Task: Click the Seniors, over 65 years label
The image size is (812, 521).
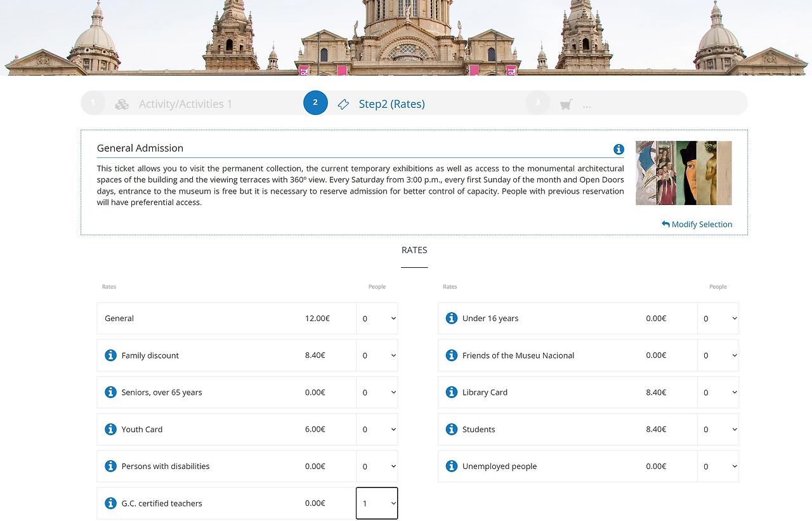Action: [x=162, y=392]
